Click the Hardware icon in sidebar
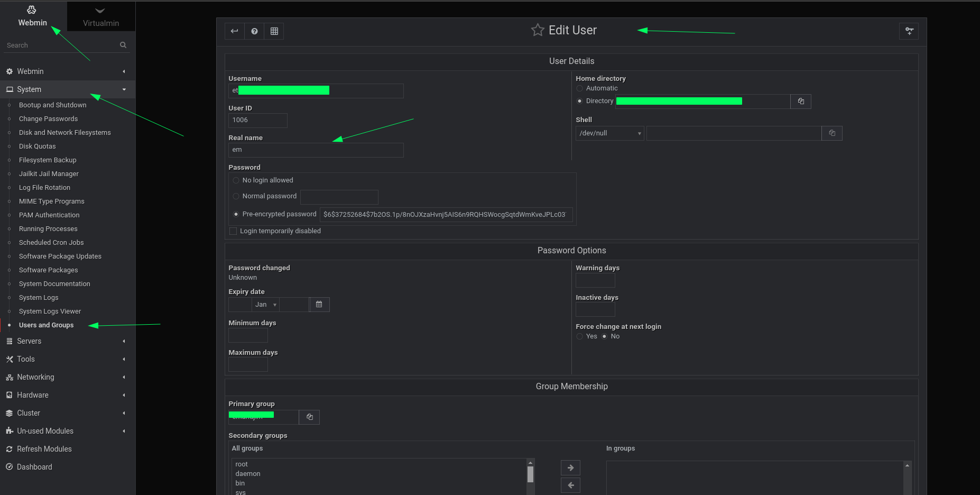The width and height of the screenshot is (980, 495). pos(9,395)
